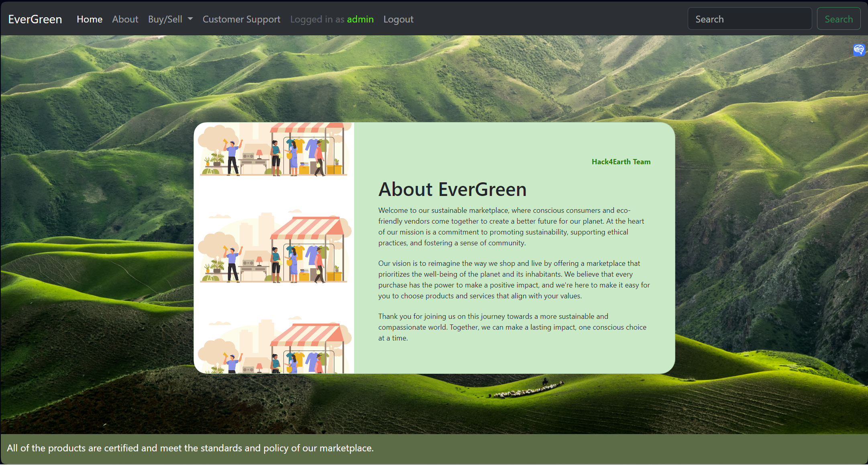Screen dimensions: 868x465
Task: Go to the Home page
Action: [x=90, y=19]
